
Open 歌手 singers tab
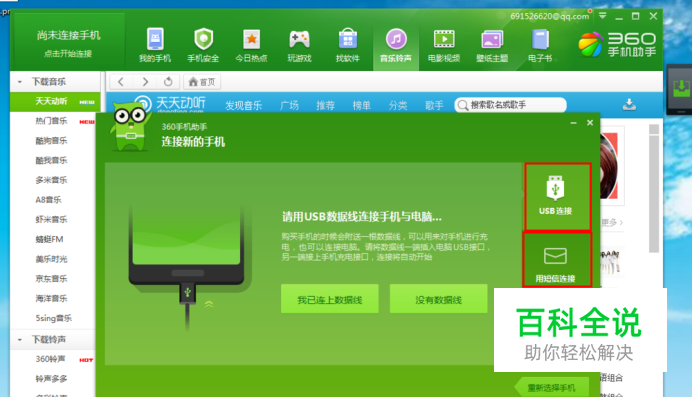click(x=434, y=105)
